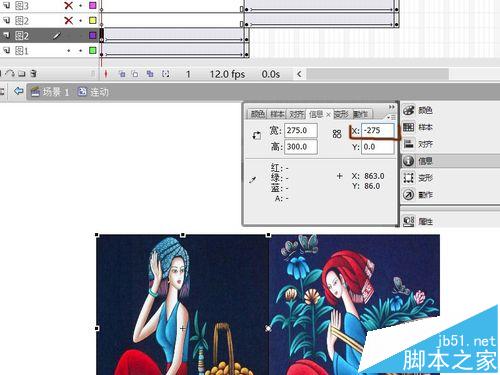The height and width of the screenshot is (375, 500).
Task: Click the Y field showing 0.0
Action: click(x=378, y=147)
